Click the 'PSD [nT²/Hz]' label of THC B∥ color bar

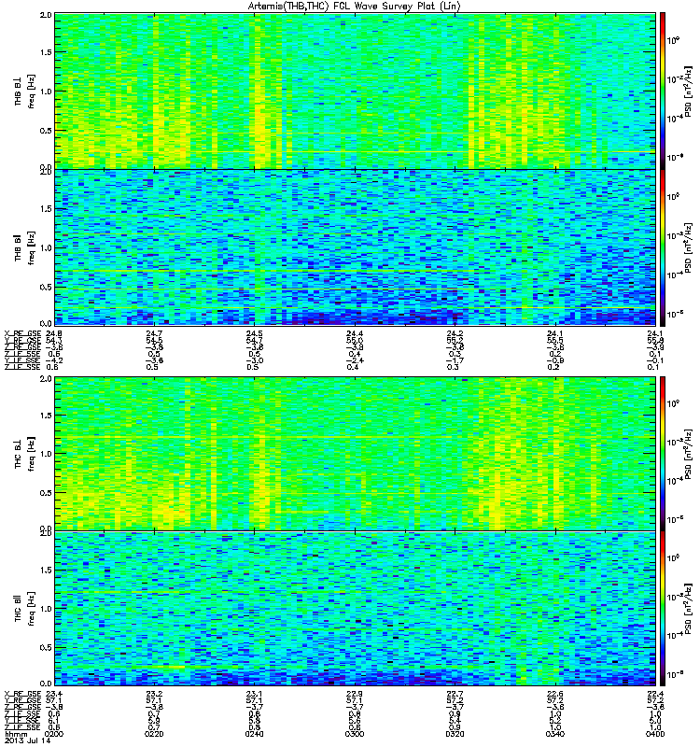688,609
